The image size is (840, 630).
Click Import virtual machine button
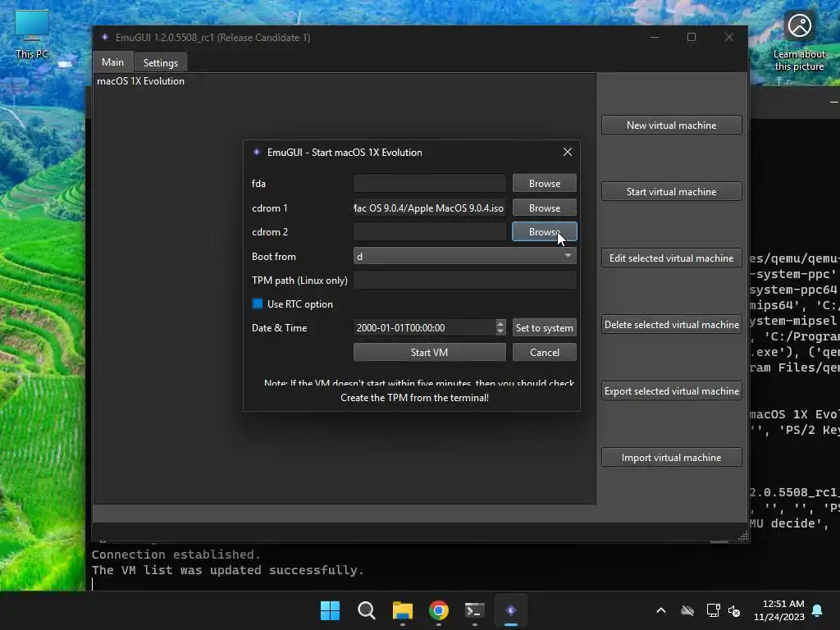pos(671,457)
